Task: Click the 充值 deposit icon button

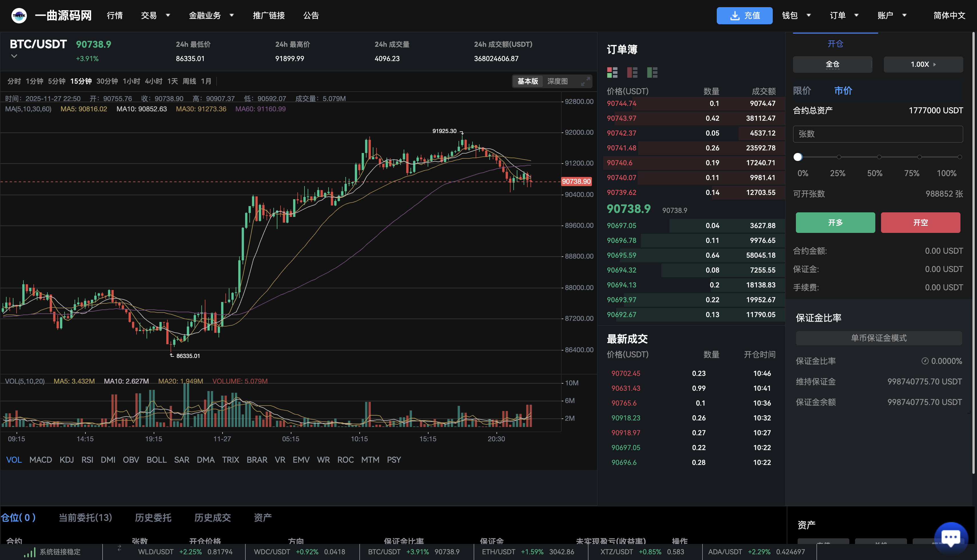Action: coord(734,15)
